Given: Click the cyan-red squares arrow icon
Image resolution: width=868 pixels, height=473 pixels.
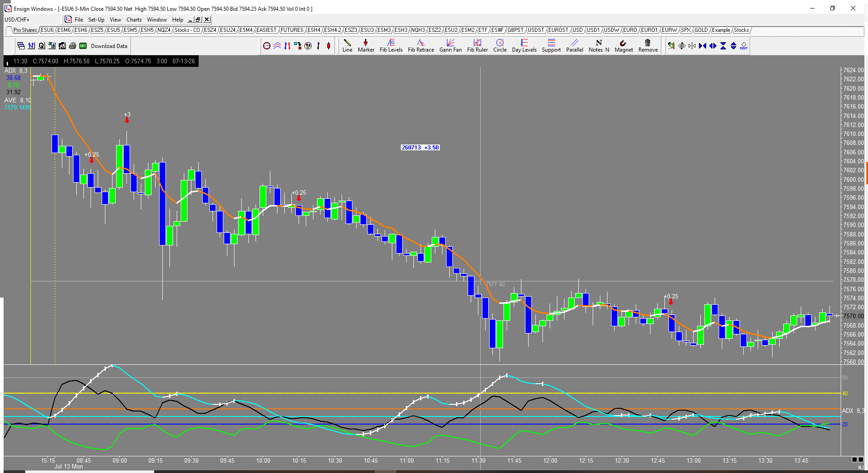Looking at the screenshot, I should 298,46.
